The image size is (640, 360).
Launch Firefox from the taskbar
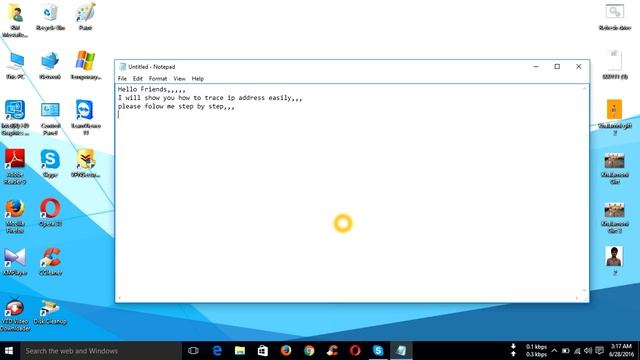286,351
